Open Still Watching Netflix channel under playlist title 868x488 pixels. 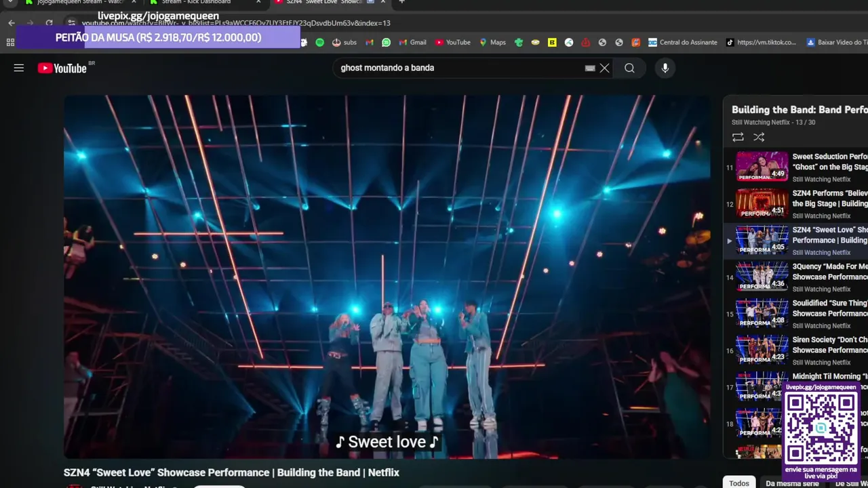[x=761, y=123]
